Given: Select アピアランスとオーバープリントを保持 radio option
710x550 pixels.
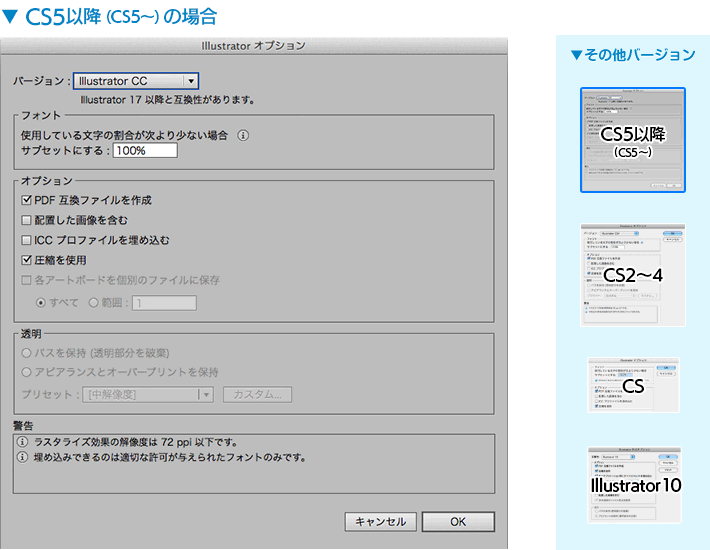Looking at the screenshot, I should click(x=27, y=372).
